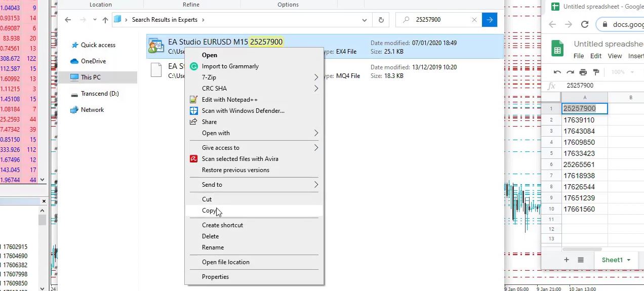
Task: Choose Edit with Notepad++ option
Action: 229,100
